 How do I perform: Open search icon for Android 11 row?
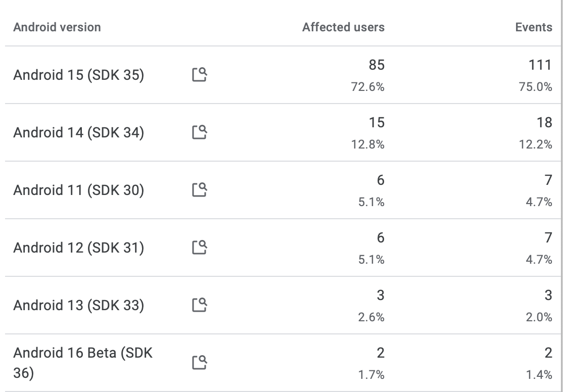click(200, 190)
